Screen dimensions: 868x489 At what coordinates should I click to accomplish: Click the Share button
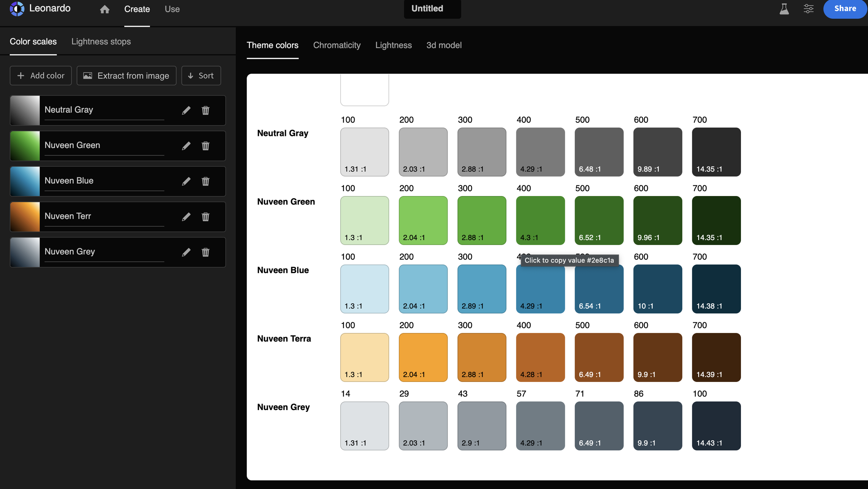click(845, 9)
